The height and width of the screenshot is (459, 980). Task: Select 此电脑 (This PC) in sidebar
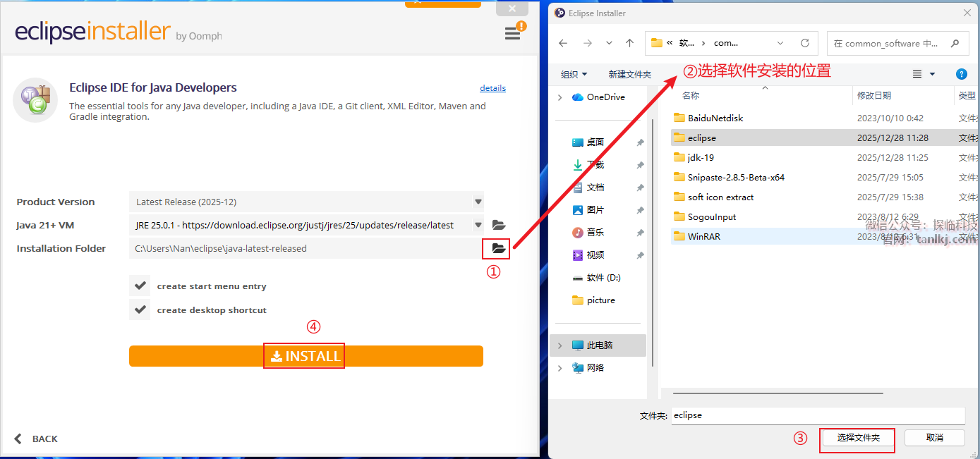[x=599, y=345]
